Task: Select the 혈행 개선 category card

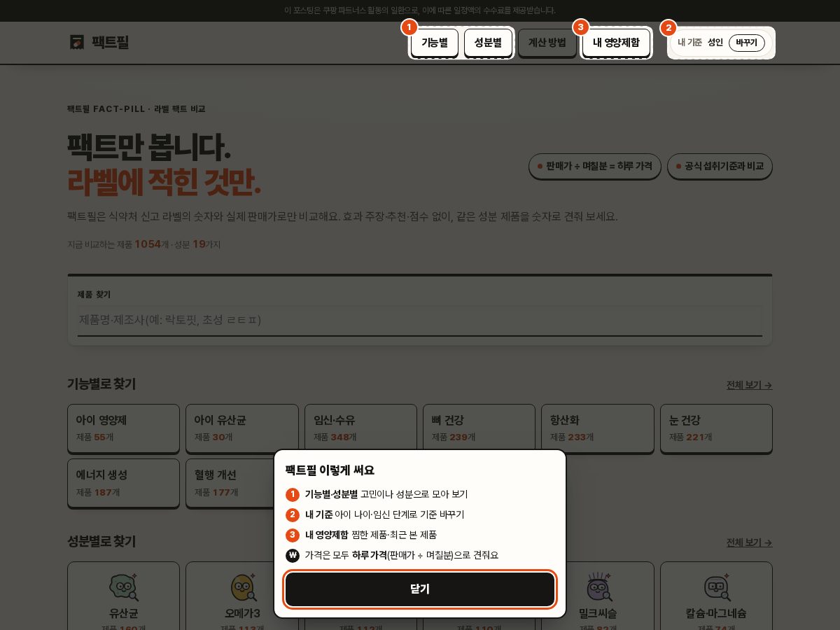Action: 242,483
